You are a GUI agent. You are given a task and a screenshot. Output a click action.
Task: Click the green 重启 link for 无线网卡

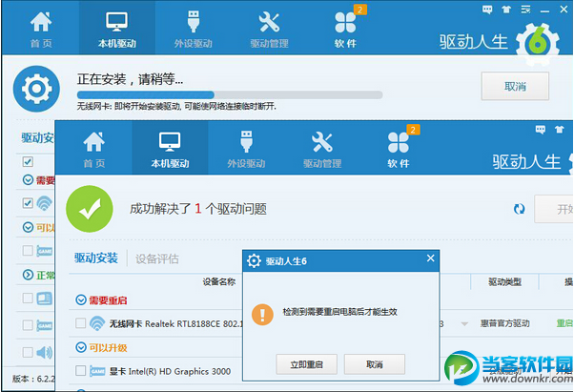[x=564, y=323]
